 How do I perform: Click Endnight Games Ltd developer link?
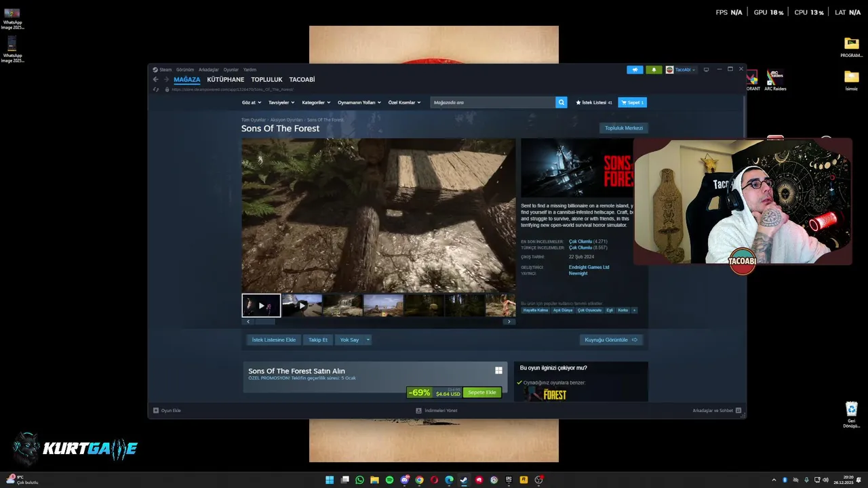click(589, 267)
